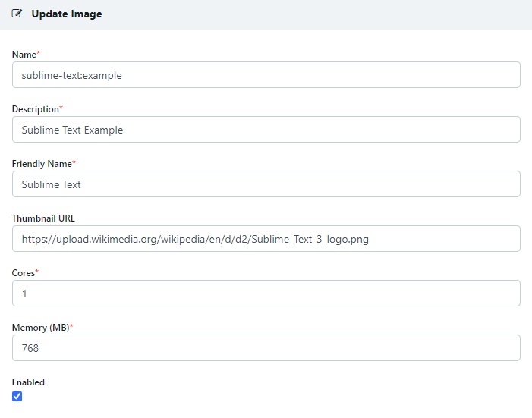Viewport: 532px width, 418px height.
Task: Click the Name field label
Action: pyautogui.click(x=24, y=55)
